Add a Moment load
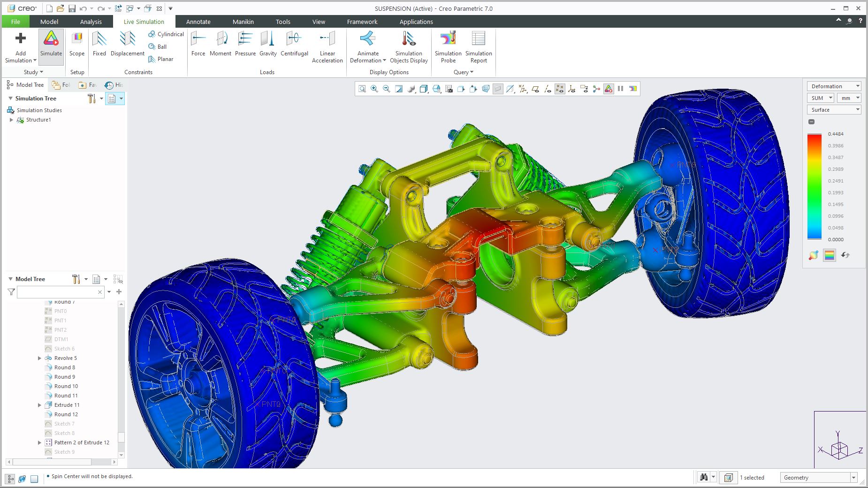The image size is (868, 488). pos(221,44)
